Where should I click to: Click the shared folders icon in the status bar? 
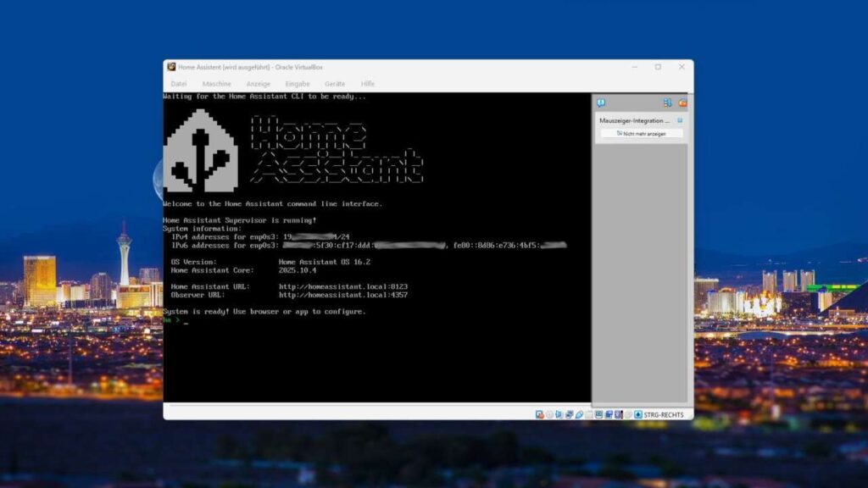[588, 414]
